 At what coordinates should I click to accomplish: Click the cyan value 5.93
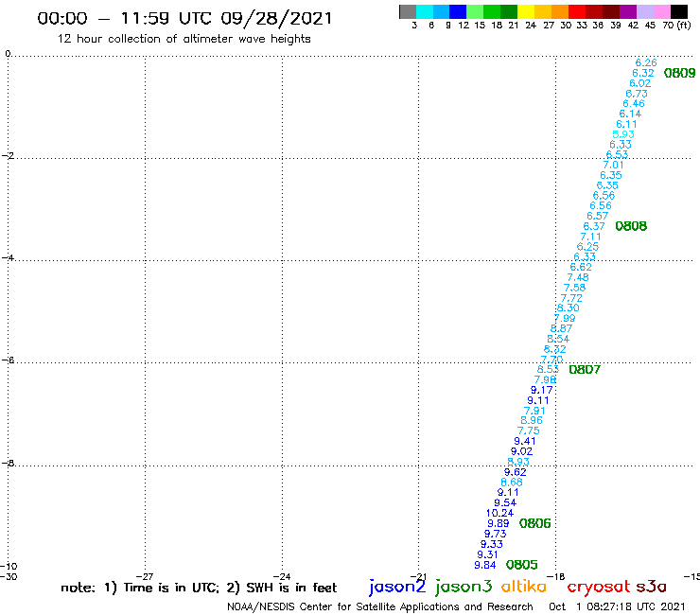[x=623, y=134]
